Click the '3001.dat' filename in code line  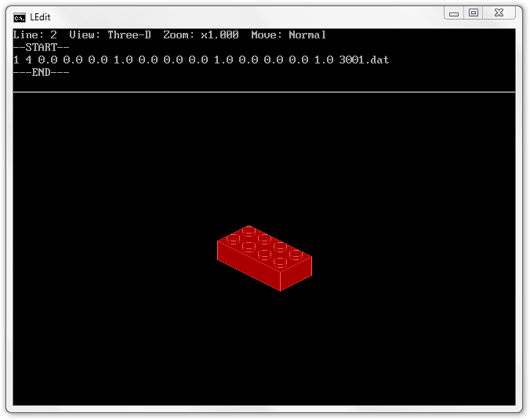click(x=364, y=60)
